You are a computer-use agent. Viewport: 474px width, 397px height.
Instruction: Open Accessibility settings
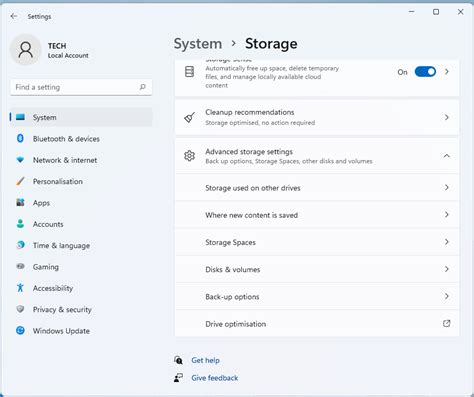pyautogui.click(x=81, y=288)
